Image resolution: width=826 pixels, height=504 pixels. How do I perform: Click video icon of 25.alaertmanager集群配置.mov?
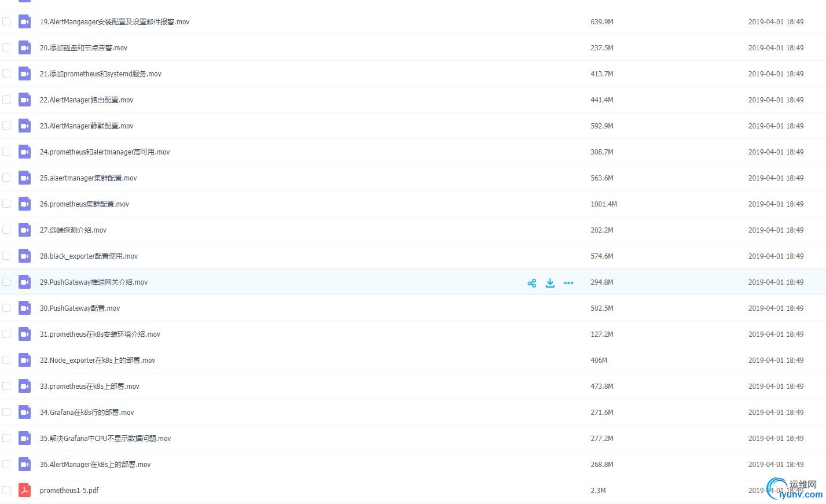(24, 178)
